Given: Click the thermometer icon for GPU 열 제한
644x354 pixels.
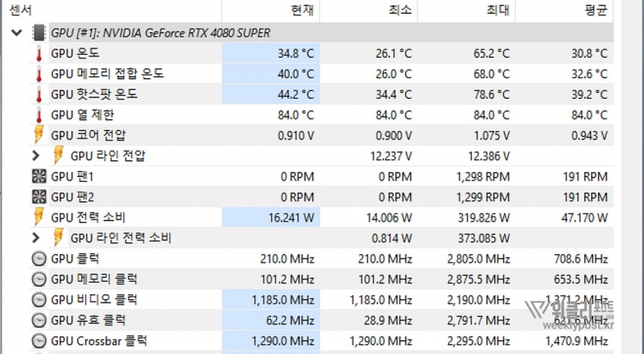Looking at the screenshot, I should click(x=39, y=115).
